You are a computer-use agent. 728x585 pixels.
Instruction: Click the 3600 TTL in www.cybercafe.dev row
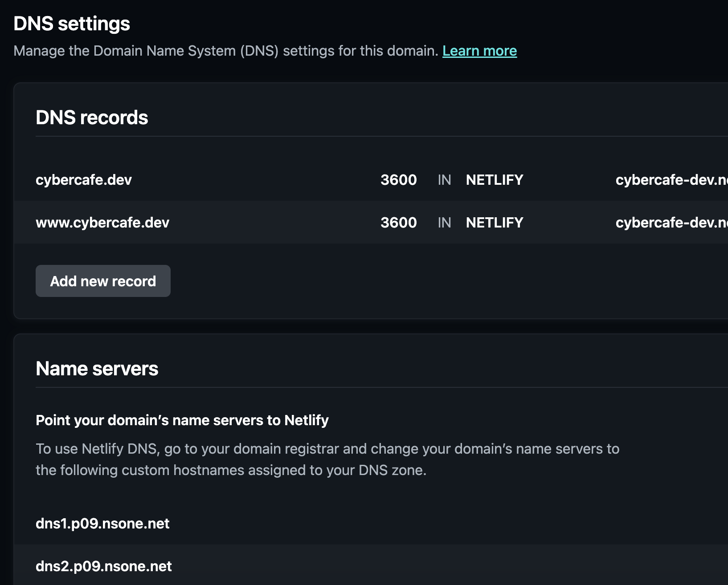pos(399,223)
